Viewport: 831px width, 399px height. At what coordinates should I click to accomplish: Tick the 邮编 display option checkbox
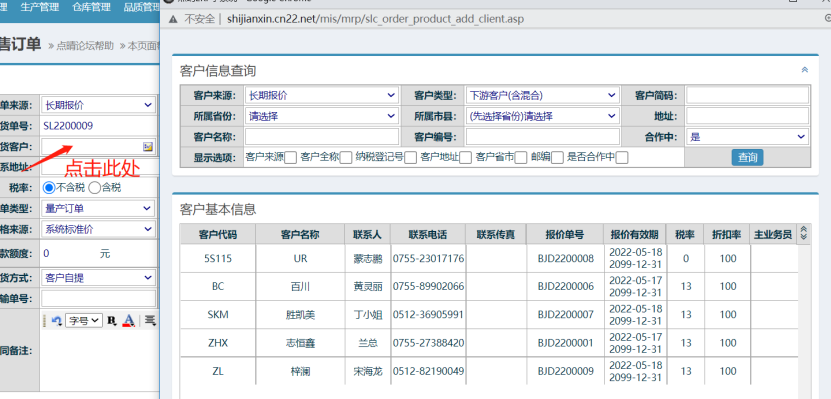557,157
